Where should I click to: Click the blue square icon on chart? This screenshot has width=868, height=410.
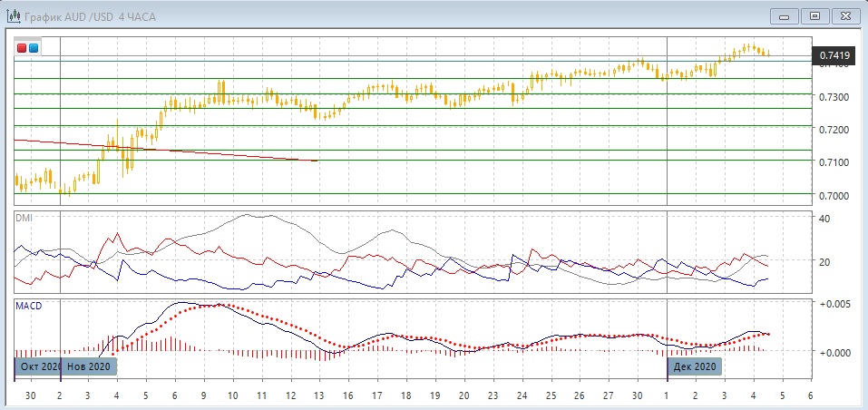click(34, 47)
